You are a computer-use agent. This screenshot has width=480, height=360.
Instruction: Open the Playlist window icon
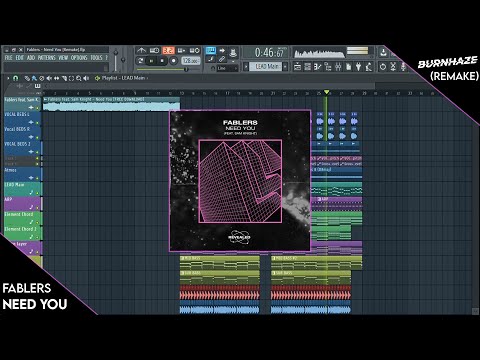(x=297, y=67)
